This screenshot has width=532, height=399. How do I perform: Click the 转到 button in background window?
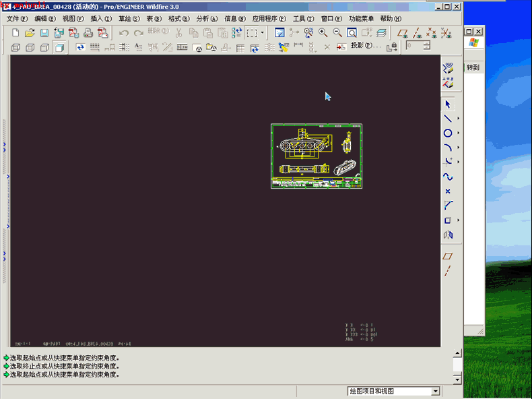(473, 67)
